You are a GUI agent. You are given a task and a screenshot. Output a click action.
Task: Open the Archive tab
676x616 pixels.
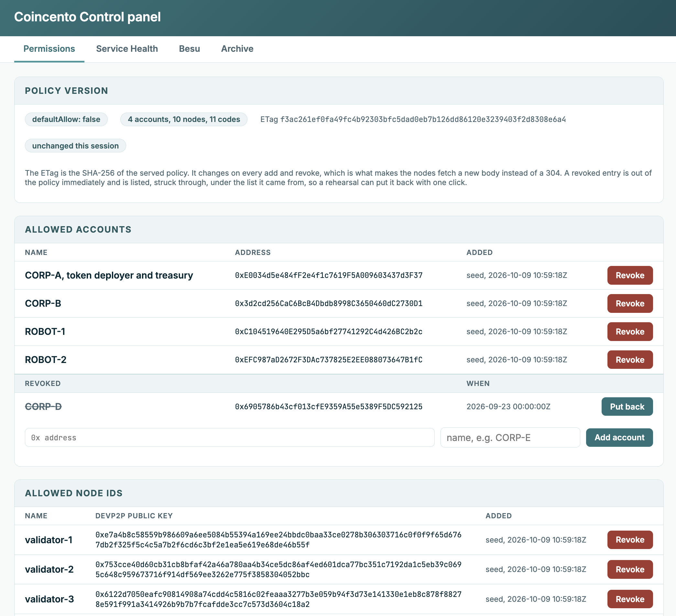coord(237,49)
